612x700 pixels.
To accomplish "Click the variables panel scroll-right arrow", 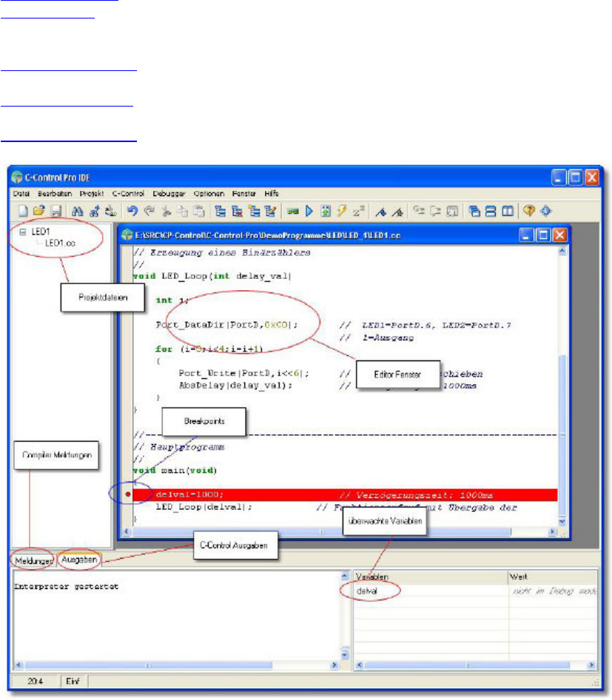I will [x=592, y=665].
